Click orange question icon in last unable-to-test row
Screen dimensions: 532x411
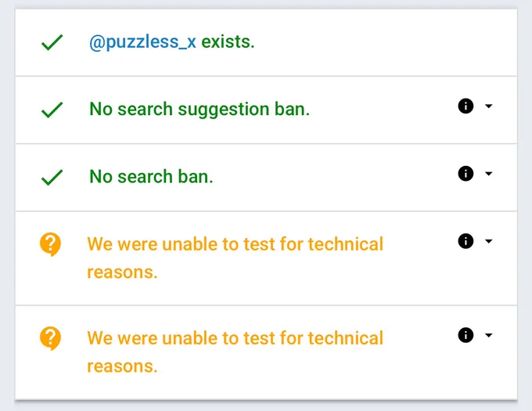pos(50,338)
